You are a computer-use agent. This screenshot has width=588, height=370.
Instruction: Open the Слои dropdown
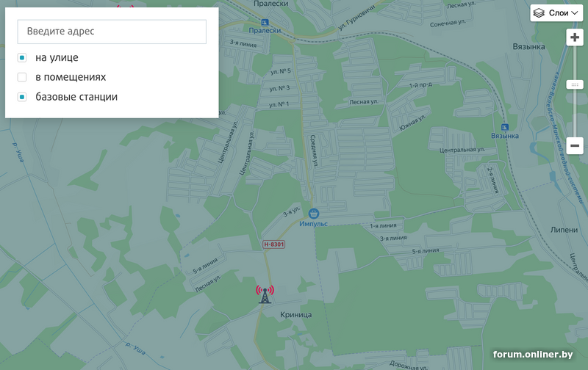(556, 13)
